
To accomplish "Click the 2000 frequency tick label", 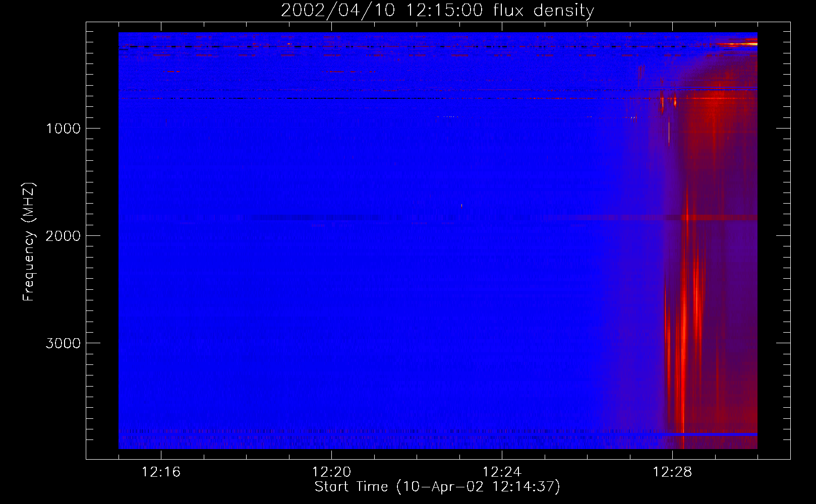I will [63, 236].
